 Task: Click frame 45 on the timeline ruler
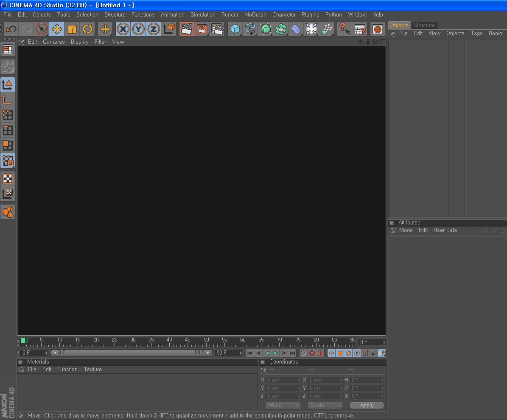click(188, 340)
